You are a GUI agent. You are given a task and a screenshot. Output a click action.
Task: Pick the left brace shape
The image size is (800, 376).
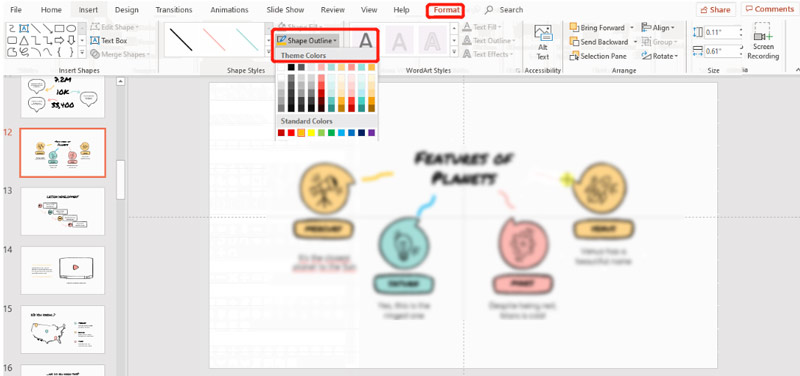[x=59, y=53]
